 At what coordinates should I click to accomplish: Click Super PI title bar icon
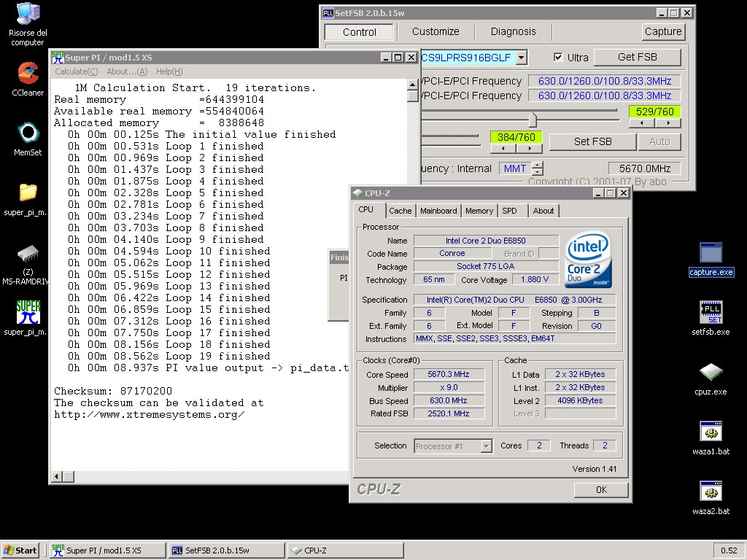point(58,57)
